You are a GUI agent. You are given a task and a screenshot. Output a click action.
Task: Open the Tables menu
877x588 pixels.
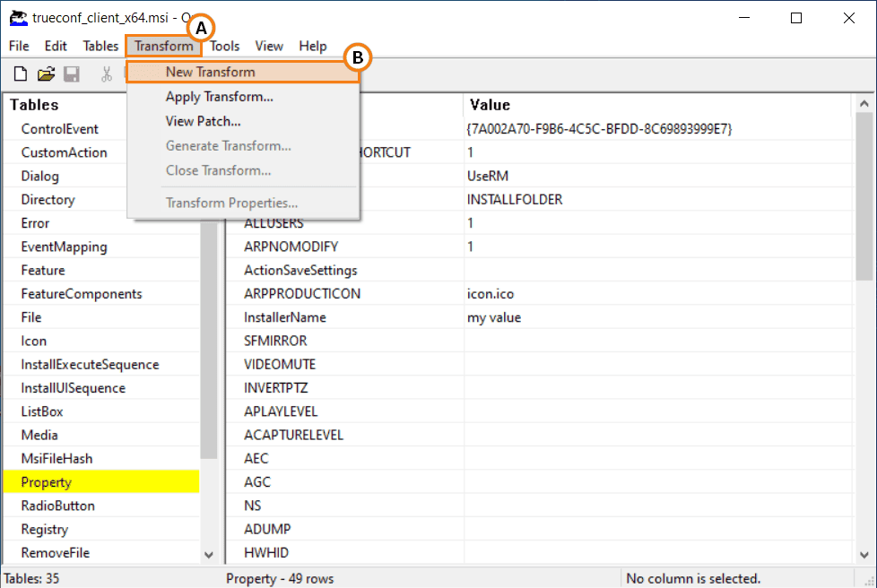click(100, 46)
